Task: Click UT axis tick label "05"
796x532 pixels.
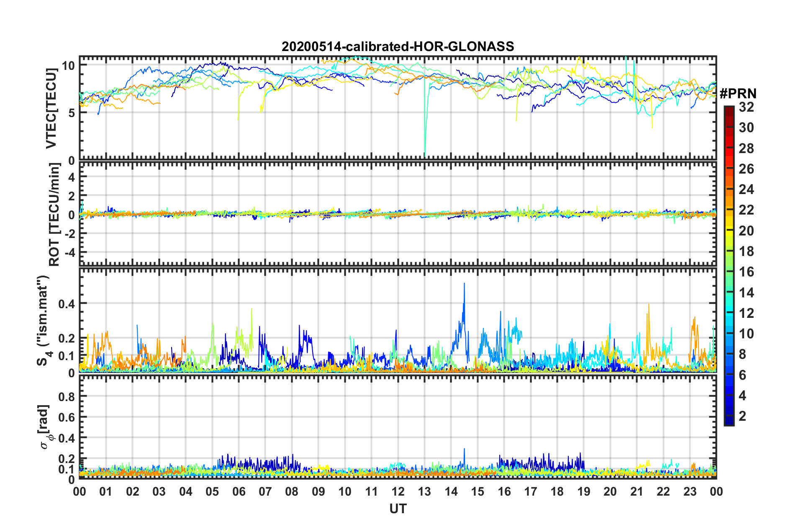Action: coord(212,491)
